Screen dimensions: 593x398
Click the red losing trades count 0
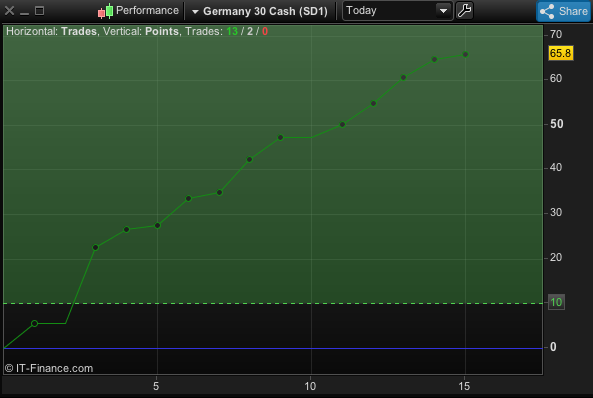(265, 31)
